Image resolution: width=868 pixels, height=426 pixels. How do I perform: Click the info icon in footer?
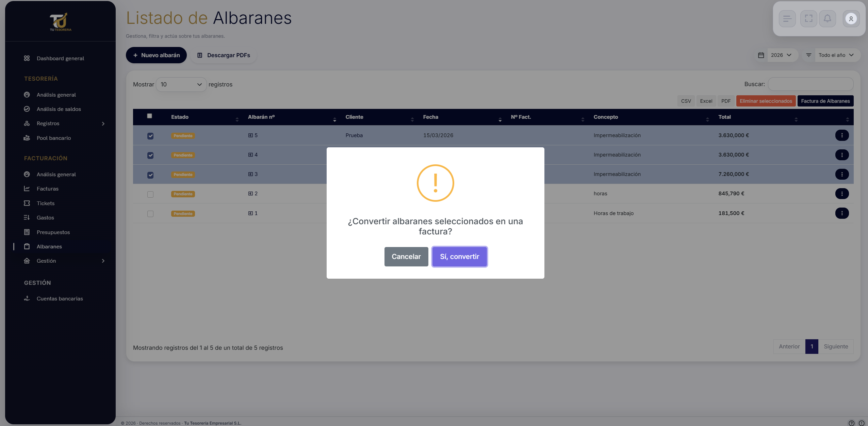[862, 423]
